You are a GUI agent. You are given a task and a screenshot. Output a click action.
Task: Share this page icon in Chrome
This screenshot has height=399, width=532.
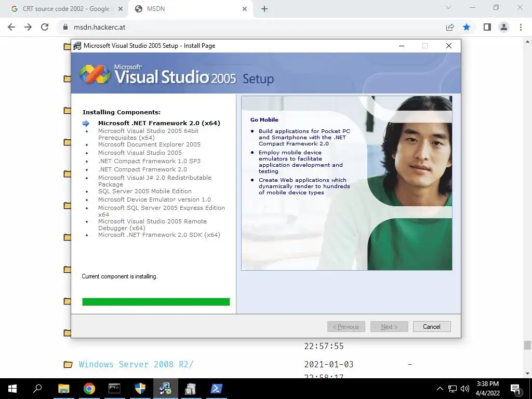(x=450, y=27)
